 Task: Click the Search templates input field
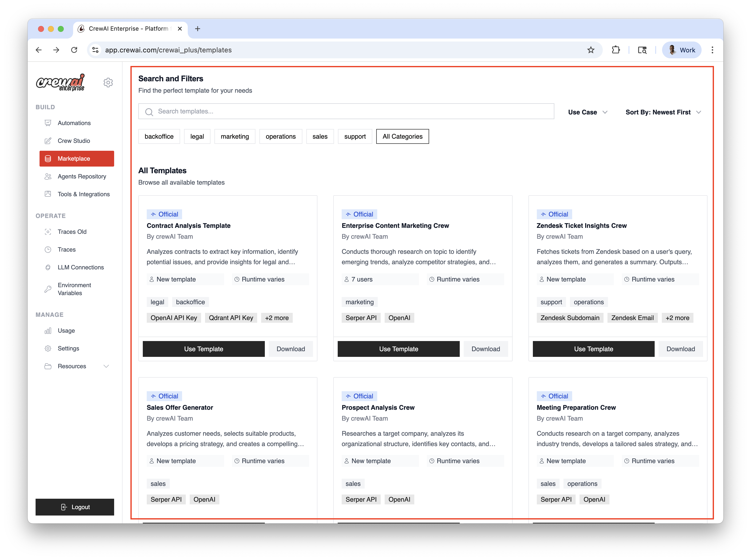click(346, 111)
